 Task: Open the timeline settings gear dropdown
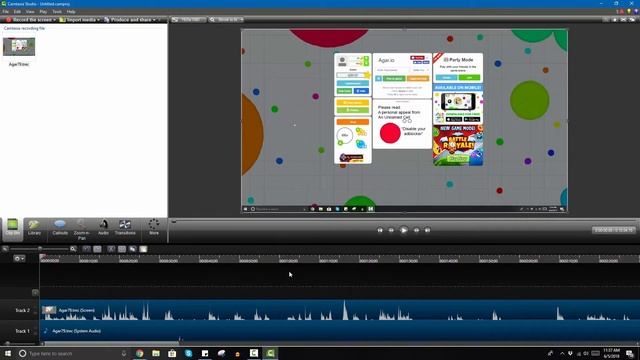[19, 258]
